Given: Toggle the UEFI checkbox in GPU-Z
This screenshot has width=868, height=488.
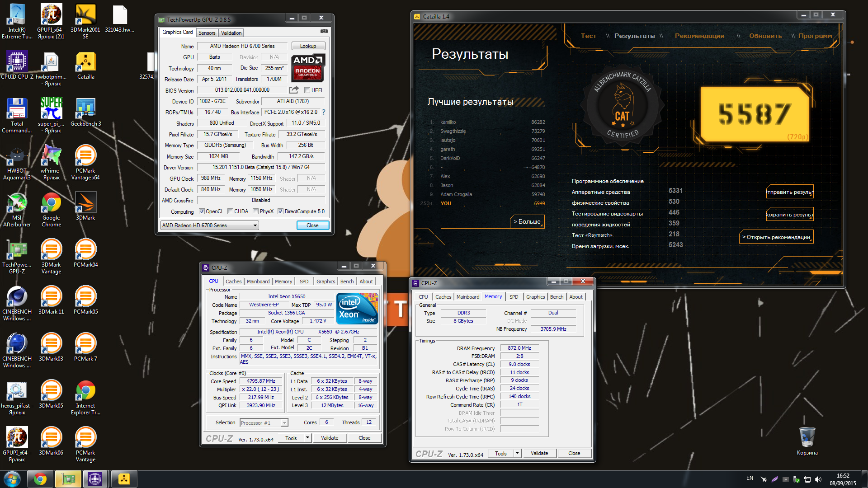Looking at the screenshot, I should pyautogui.click(x=307, y=90).
